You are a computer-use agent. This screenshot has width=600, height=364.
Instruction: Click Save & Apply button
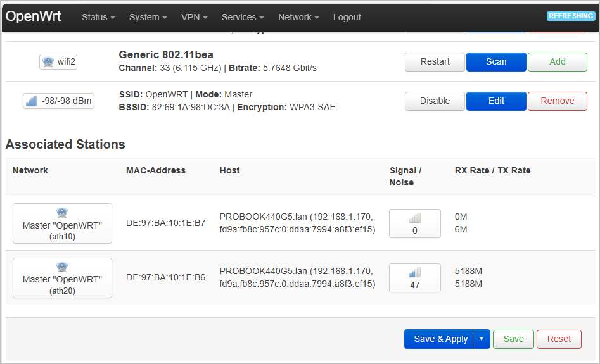[439, 339]
